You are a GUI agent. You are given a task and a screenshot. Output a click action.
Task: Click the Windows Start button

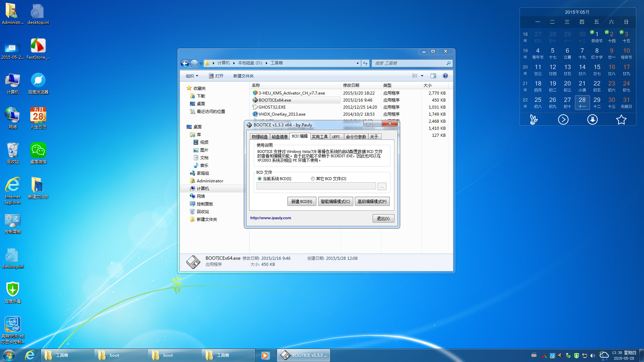coord(9,355)
